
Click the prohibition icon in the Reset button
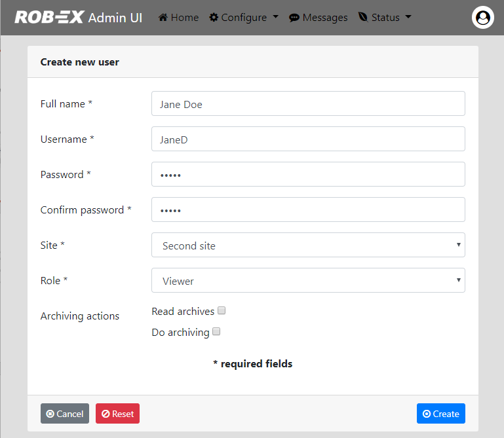pyautogui.click(x=106, y=414)
